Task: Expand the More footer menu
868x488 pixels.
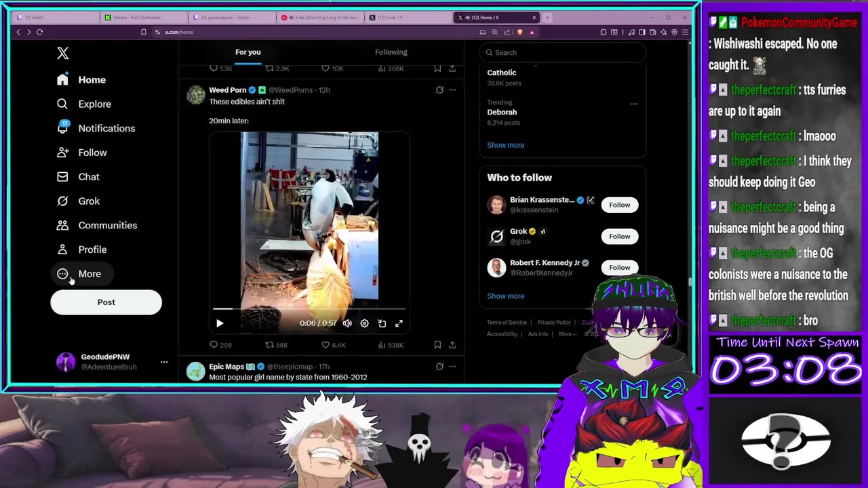Action: 568,334
